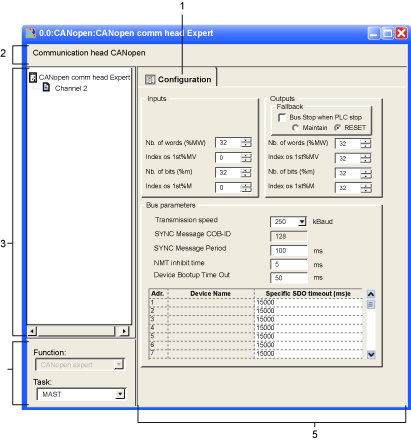Open the Task MAST dropdown
Screen dimensions: 411x441
coord(120,394)
